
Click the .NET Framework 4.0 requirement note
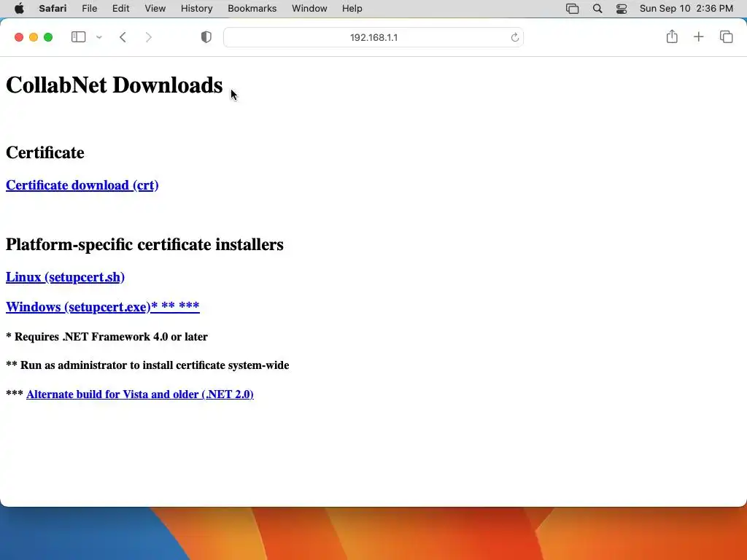click(107, 337)
